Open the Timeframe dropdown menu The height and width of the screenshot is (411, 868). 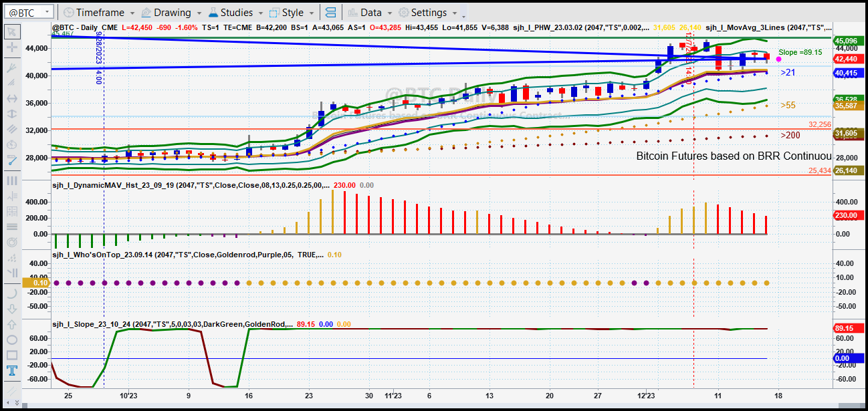[x=99, y=13]
